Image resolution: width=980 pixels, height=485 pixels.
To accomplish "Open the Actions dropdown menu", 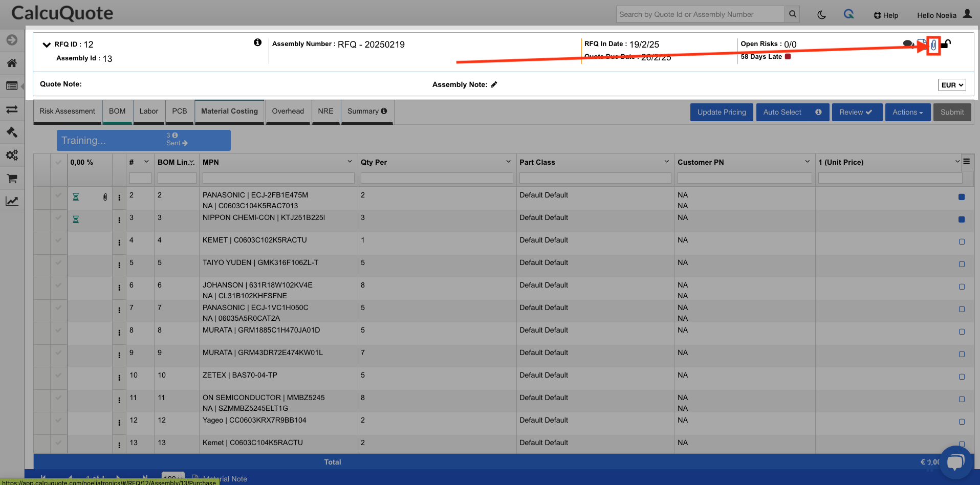I will point(908,112).
